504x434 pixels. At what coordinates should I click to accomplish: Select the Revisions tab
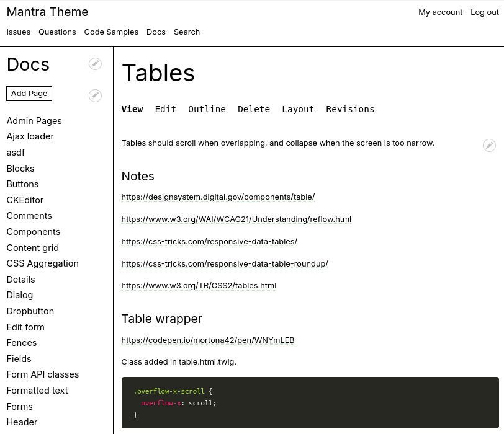point(350,109)
